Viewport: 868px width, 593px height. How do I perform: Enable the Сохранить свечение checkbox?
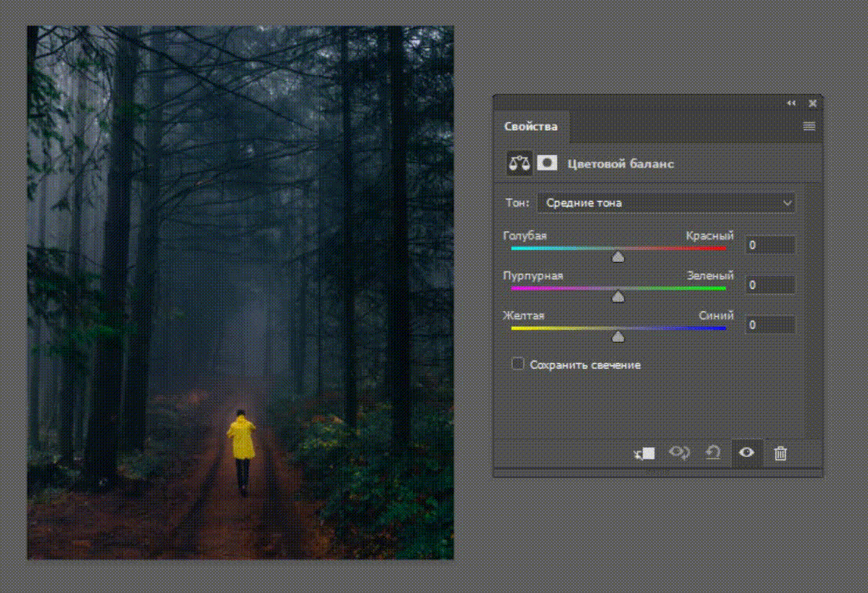click(518, 364)
